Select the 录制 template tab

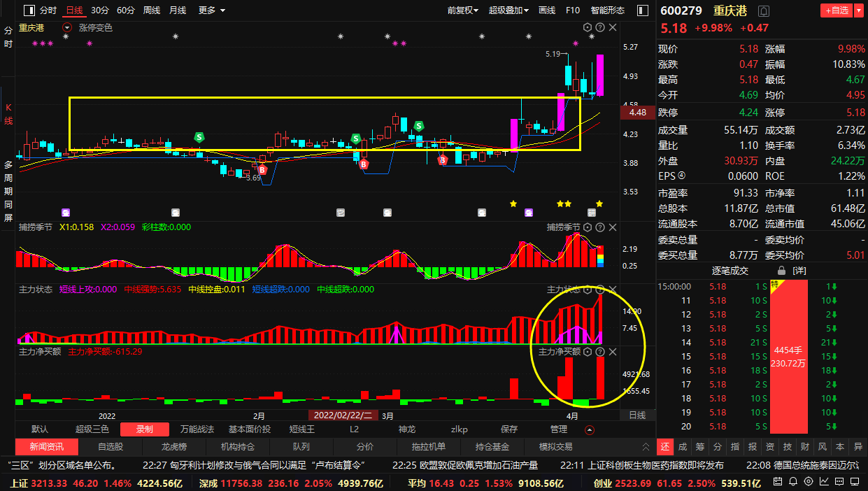(x=145, y=429)
